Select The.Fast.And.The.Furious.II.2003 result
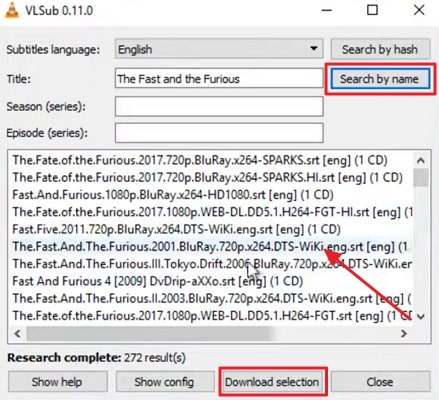This screenshot has height=400, width=439. [212, 298]
